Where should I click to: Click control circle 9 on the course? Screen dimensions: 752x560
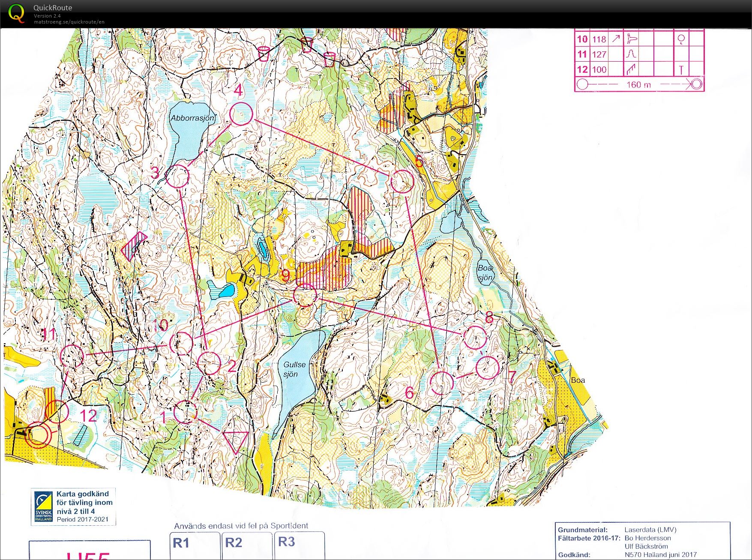(305, 295)
